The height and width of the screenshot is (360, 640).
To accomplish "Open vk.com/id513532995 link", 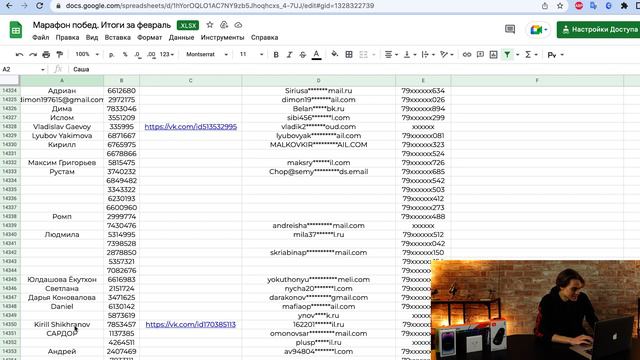I will tap(191, 127).
